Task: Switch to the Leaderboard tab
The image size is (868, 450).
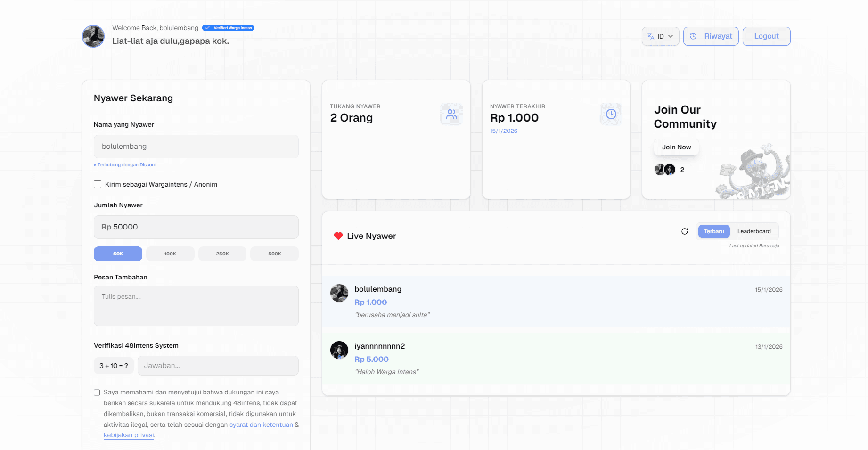Action: click(x=753, y=231)
